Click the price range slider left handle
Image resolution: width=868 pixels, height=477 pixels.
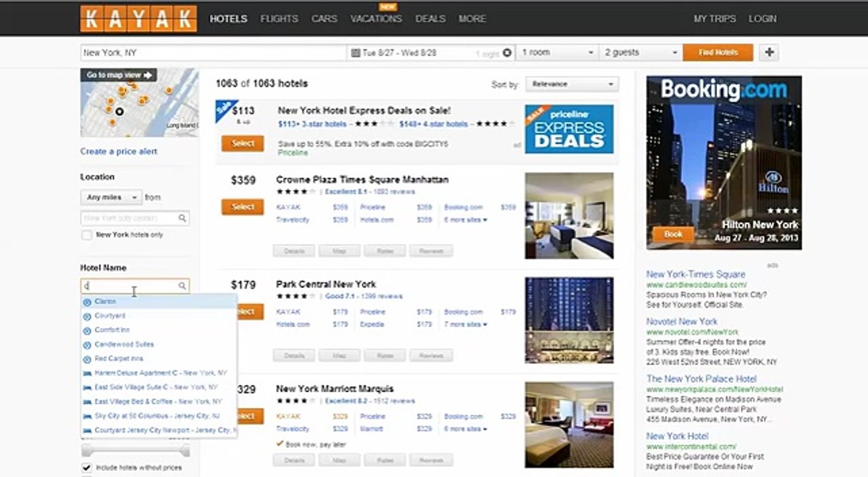[85, 450]
